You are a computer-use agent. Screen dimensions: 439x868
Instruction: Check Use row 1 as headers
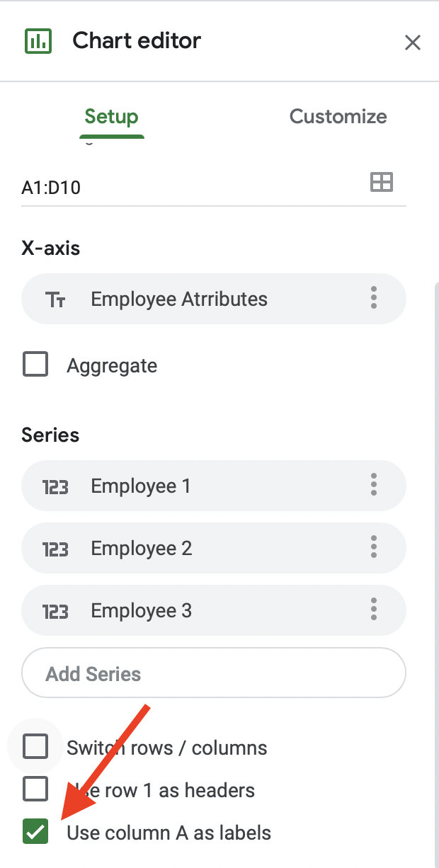(35, 789)
